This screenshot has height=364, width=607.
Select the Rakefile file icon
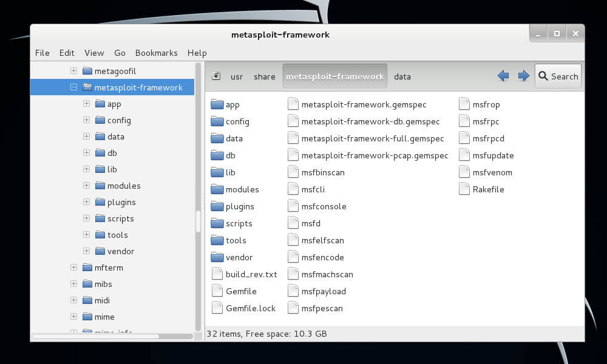464,189
